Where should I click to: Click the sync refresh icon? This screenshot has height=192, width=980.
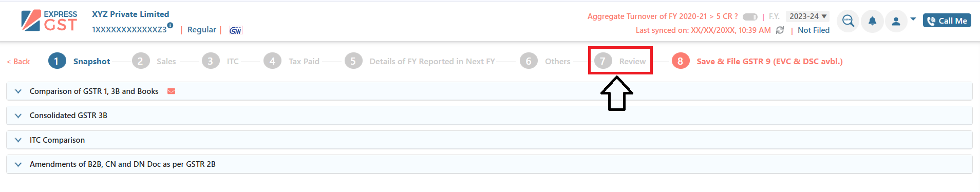780,30
